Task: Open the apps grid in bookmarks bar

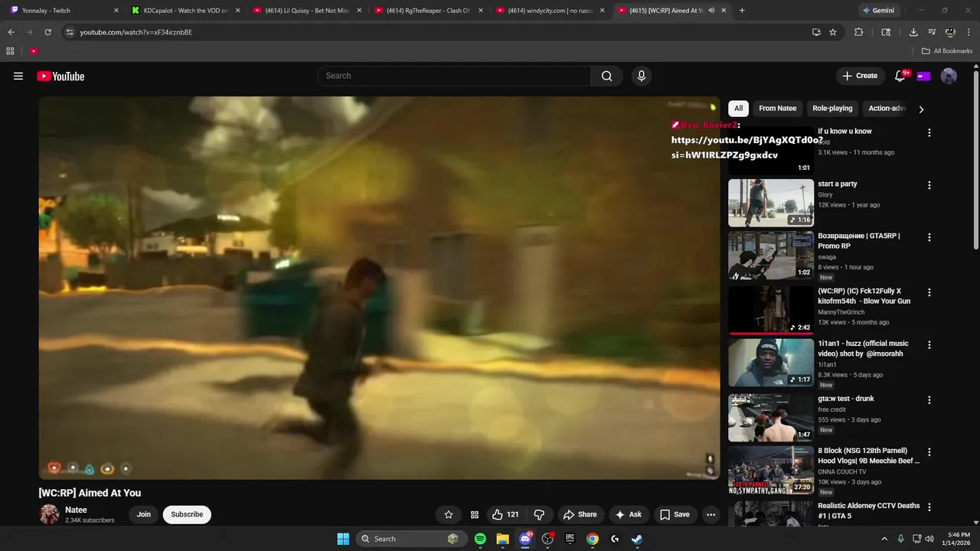Action: 10,51
